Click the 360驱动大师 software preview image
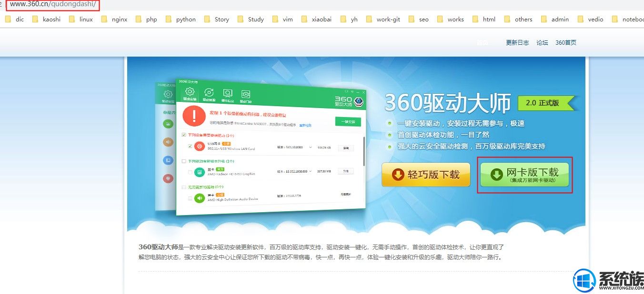The width and height of the screenshot is (644, 294). coord(261,146)
